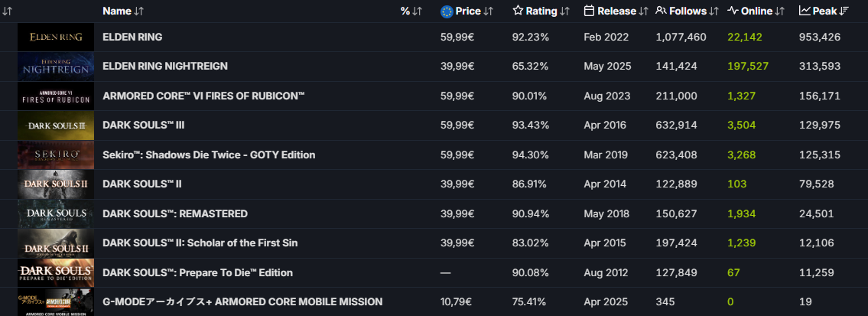The image size is (868, 316).
Task: Sort the table by Rating header
Action: pos(547,11)
